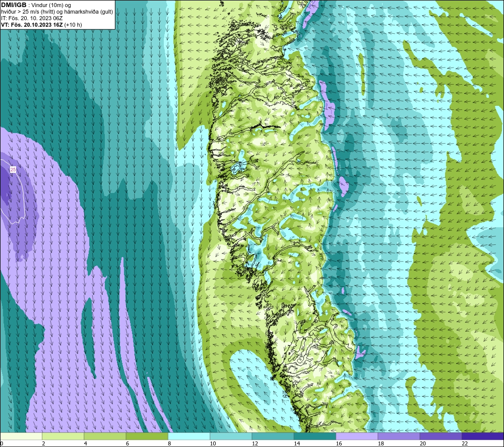504x447 pixels.
Task: Click the "10" scale value
Action: tap(213, 443)
